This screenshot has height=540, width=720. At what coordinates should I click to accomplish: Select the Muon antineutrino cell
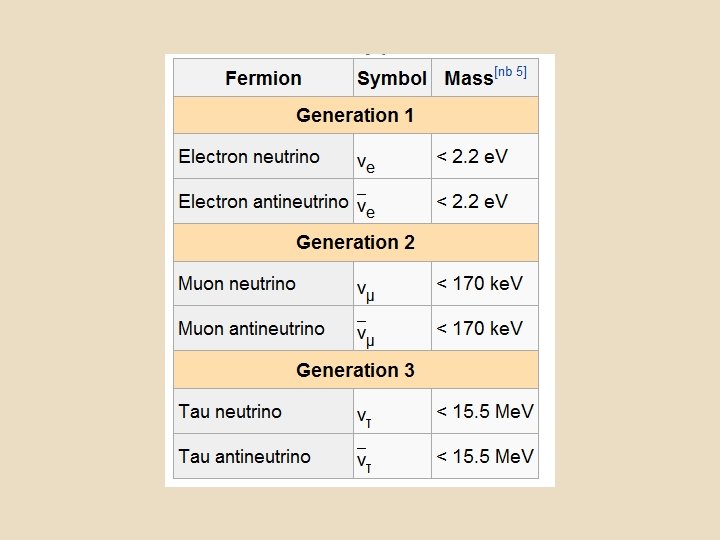[x=251, y=328]
